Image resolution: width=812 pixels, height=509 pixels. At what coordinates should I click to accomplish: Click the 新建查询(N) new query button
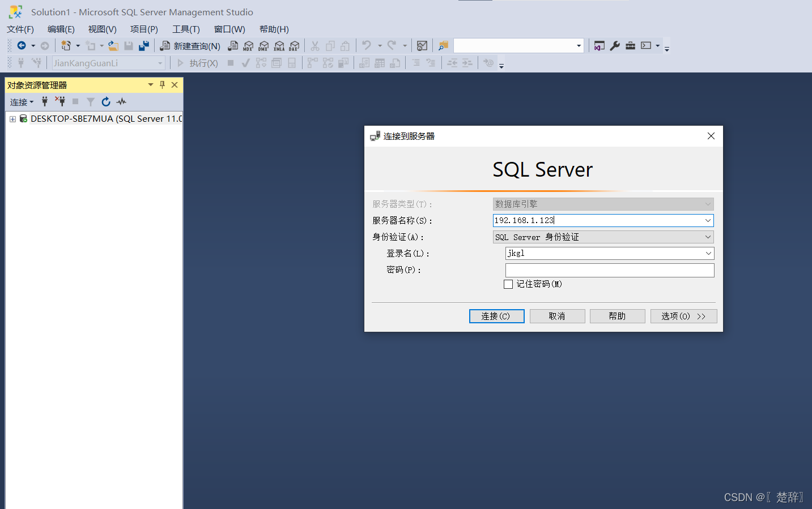[190, 46]
